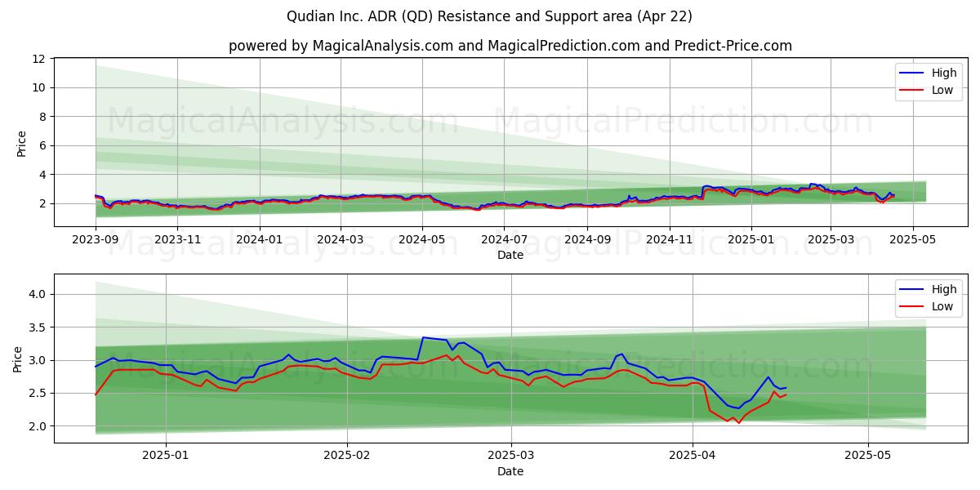The image size is (980, 490).
Task: Click the 'Price' y-axis title of bottom chart
Action: coord(18,359)
